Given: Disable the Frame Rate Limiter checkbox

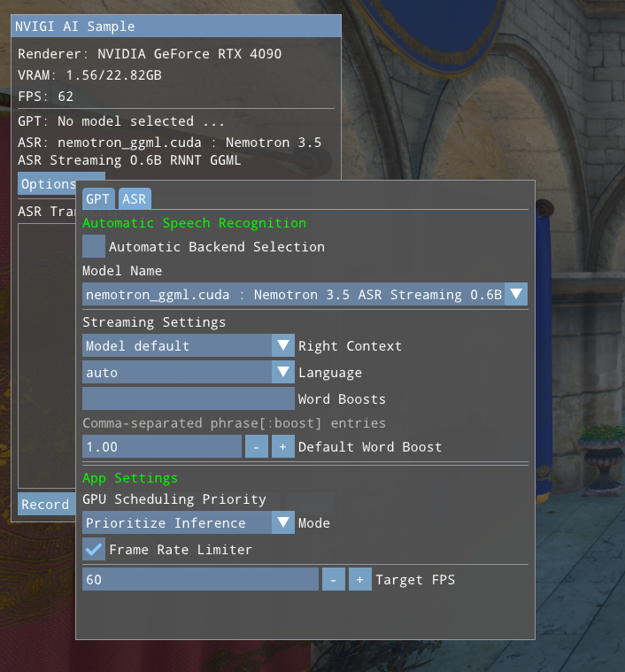Looking at the screenshot, I should click(94, 549).
